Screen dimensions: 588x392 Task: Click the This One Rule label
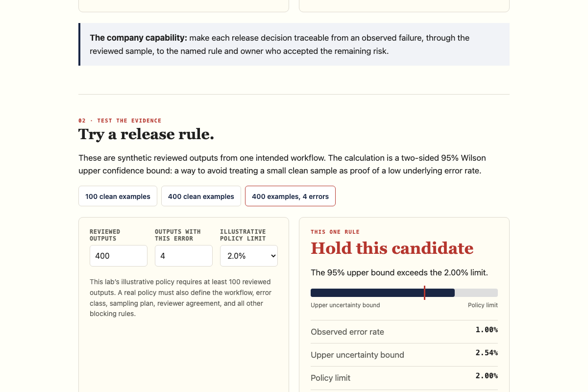pyautogui.click(x=335, y=232)
